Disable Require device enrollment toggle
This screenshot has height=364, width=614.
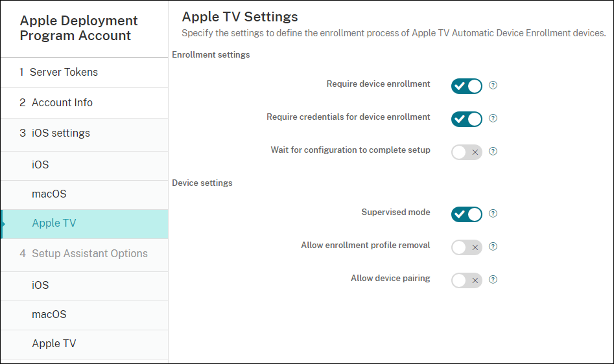point(467,85)
